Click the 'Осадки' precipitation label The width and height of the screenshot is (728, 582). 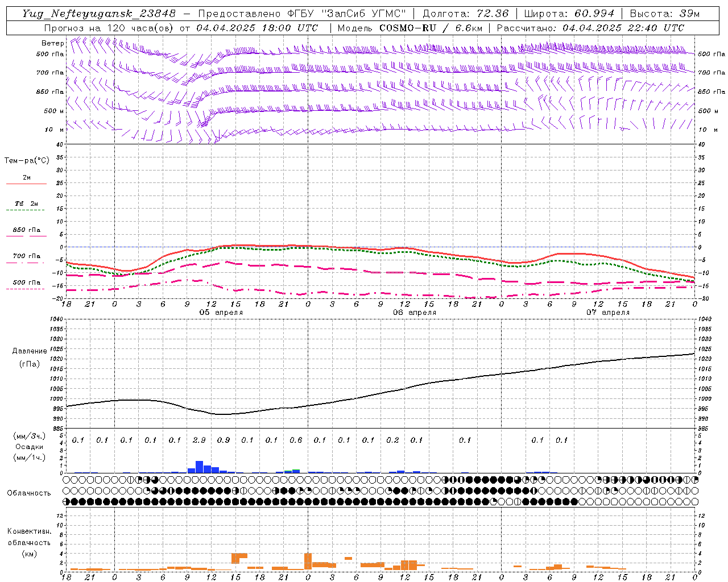coord(29,447)
